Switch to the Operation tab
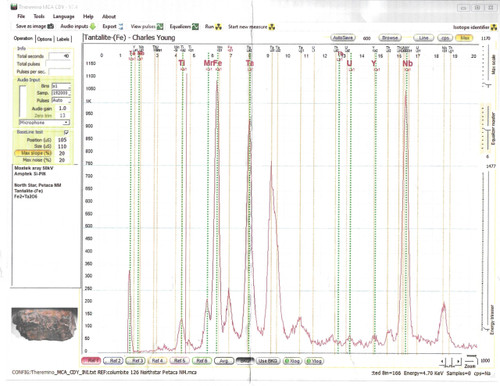This screenshot has width=500, height=386. pyautogui.click(x=23, y=38)
